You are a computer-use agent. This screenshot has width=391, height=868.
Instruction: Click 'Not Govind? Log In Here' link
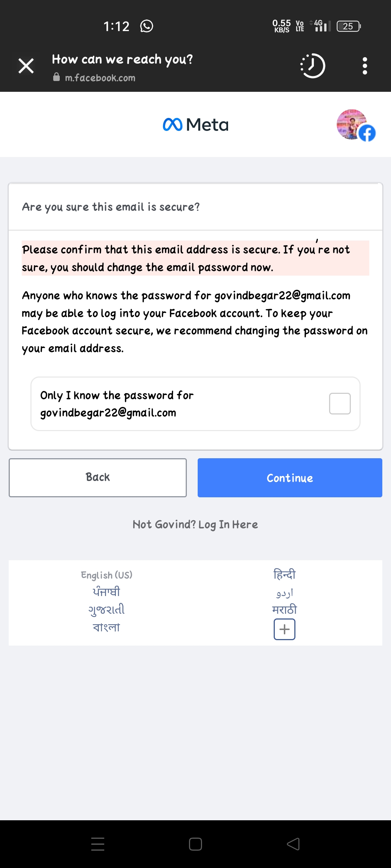click(195, 524)
